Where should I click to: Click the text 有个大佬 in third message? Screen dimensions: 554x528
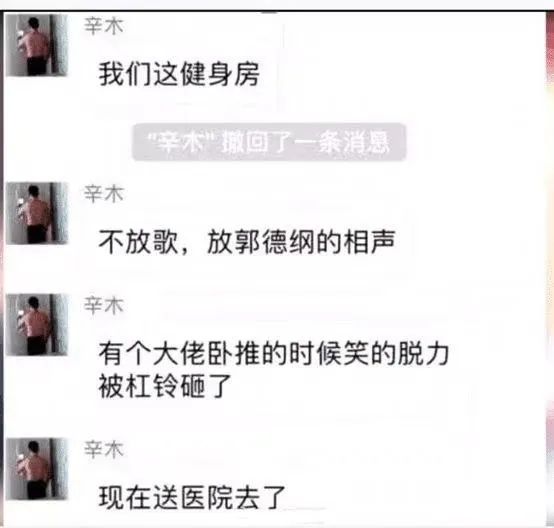[152, 354]
